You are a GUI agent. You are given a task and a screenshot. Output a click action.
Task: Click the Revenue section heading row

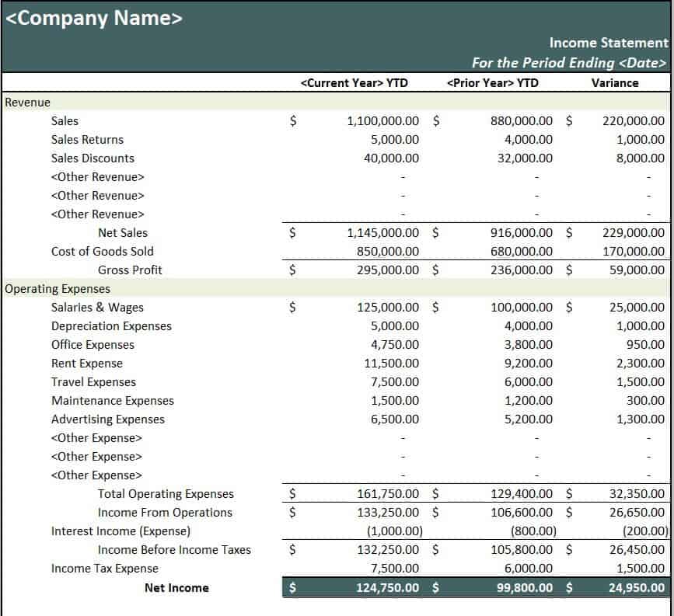[x=28, y=102]
